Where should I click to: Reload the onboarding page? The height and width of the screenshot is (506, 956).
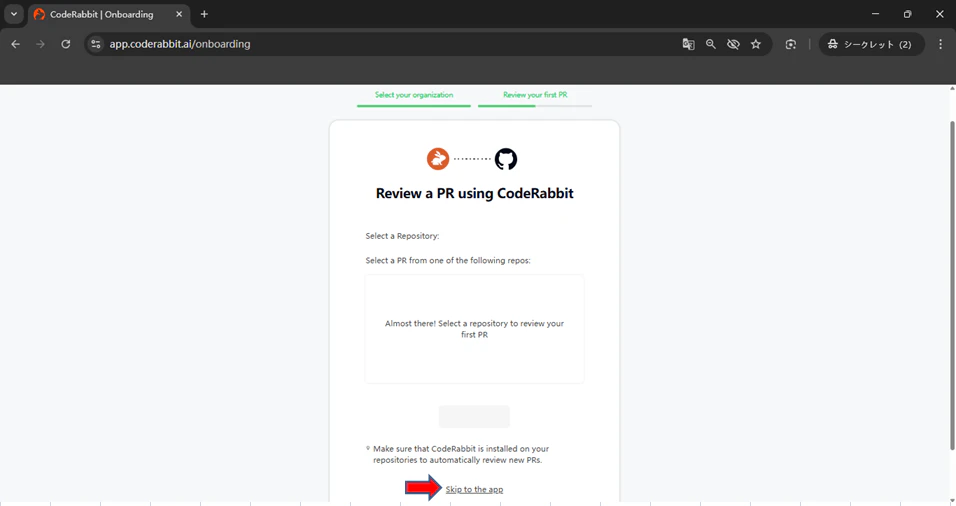click(66, 44)
